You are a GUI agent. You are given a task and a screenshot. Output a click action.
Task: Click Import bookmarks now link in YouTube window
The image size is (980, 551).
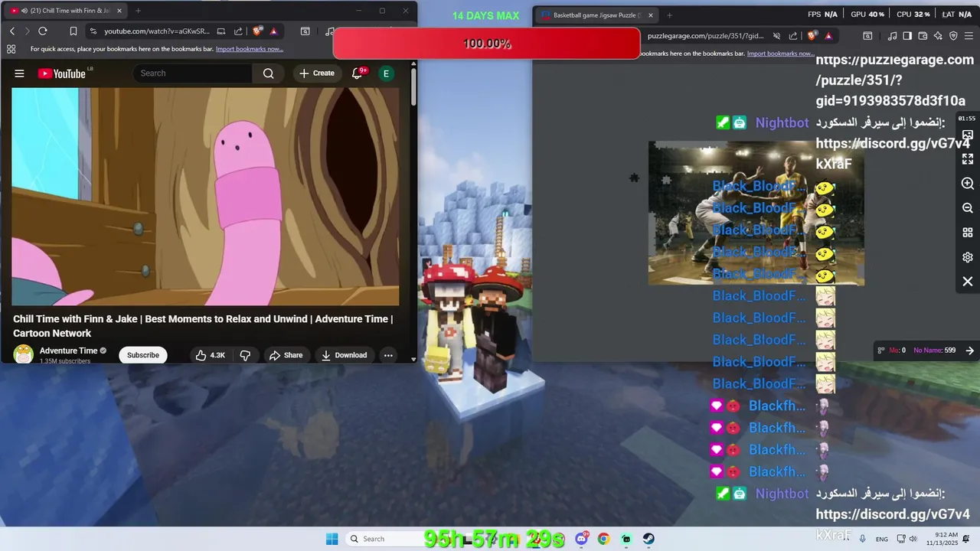point(250,49)
